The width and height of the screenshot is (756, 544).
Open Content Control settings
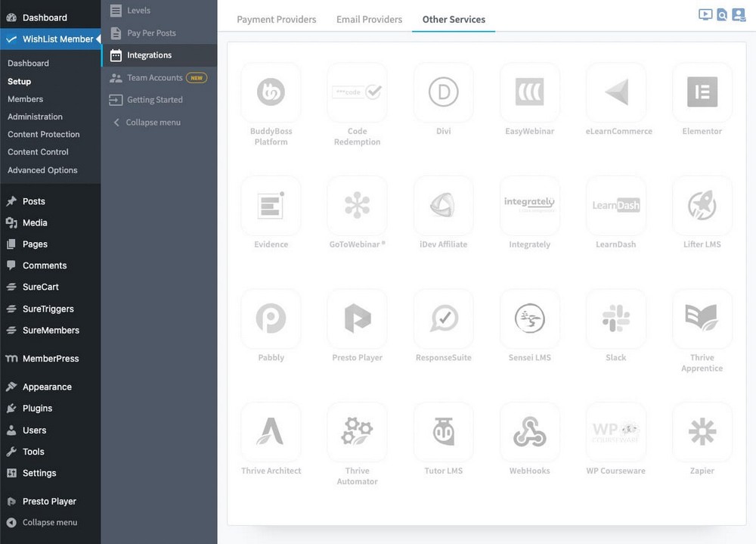(x=38, y=151)
